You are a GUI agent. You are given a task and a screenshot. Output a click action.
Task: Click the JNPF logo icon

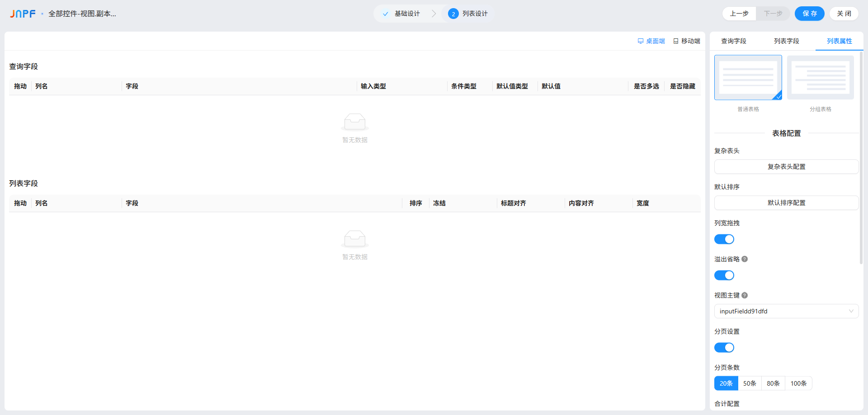pos(23,14)
